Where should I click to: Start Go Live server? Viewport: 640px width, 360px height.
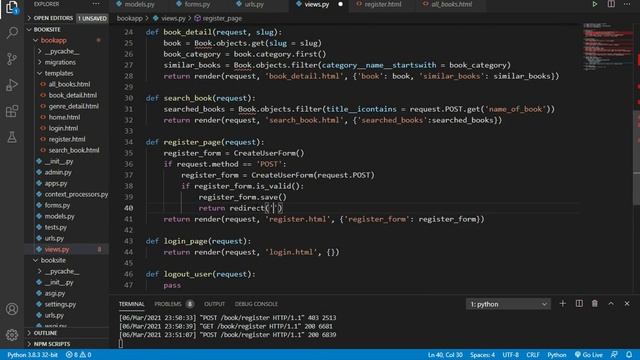point(589,355)
